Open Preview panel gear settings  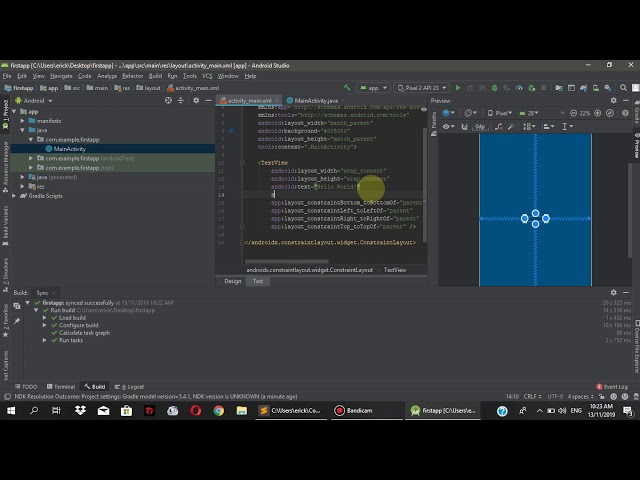coord(613,100)
